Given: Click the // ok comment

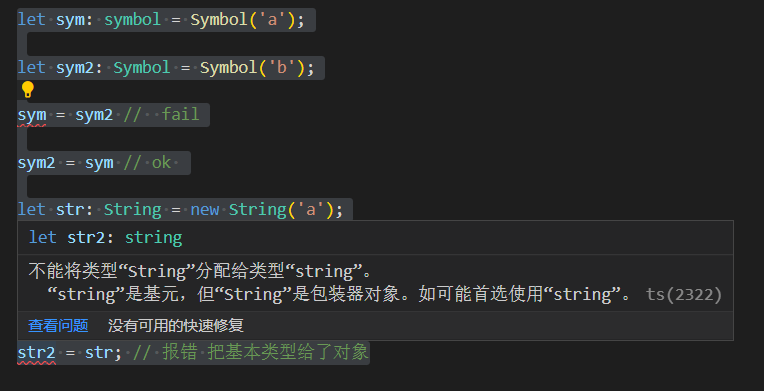Looking at the screenshot, I should [x=147, y=163].
